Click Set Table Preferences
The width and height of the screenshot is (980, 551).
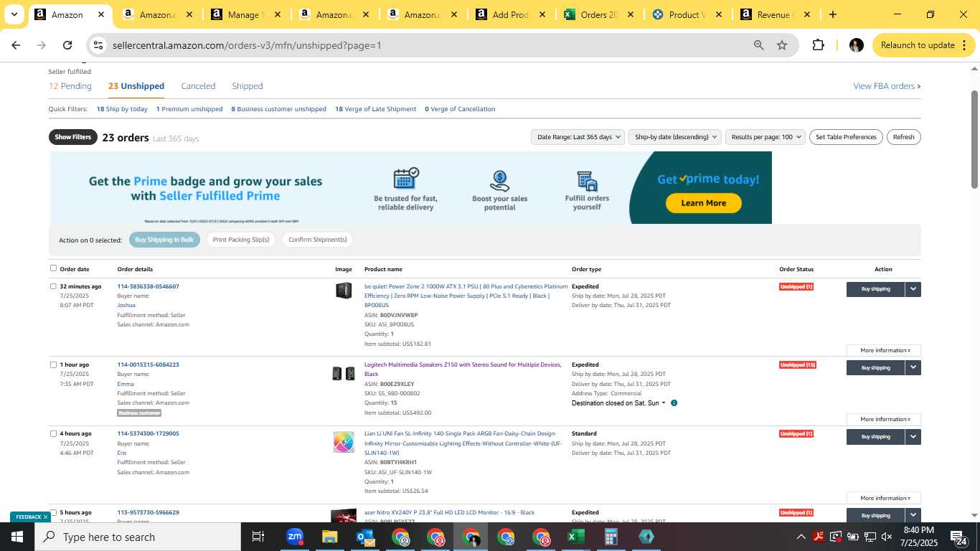pyautogui.click(x=847, y=137)
